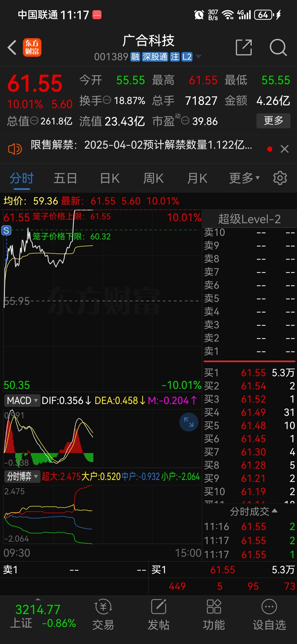
Task: Switch to the 月K tab
Action: [197, 178]
